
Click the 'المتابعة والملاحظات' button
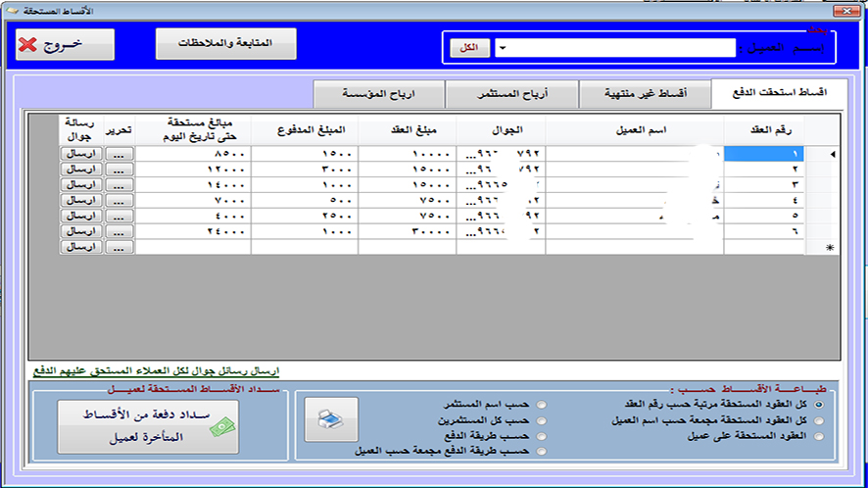click(x=225, y=44)
